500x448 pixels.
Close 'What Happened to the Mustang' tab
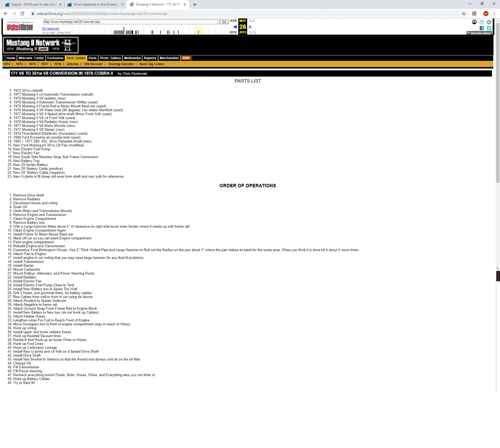pyautogui.click(x=122, y=4)
